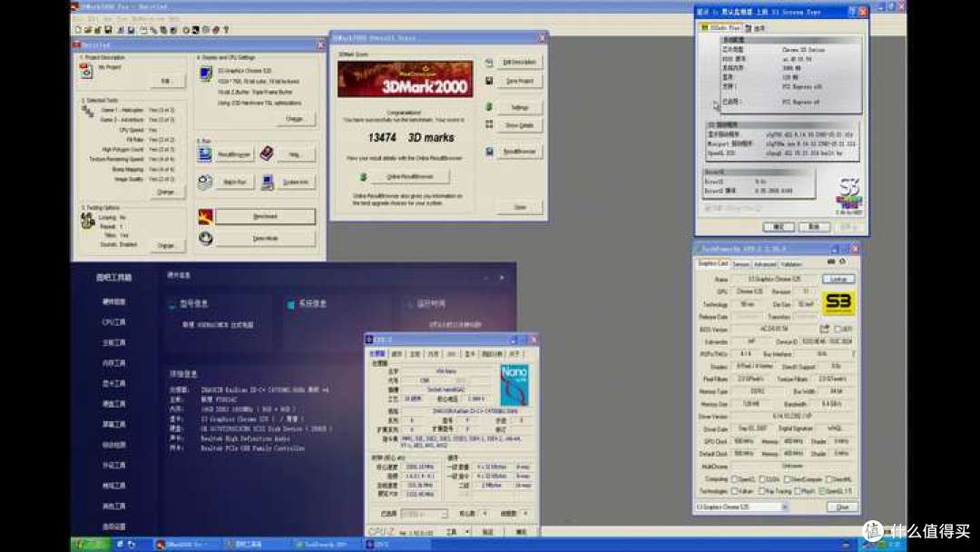
Task: Click the System Info button
Action: click(296, 182)
